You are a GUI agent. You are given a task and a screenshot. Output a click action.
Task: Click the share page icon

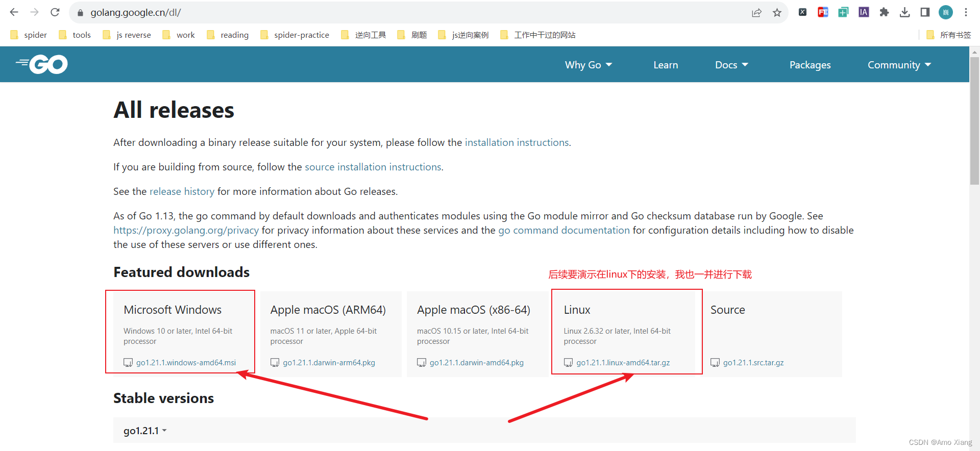(756, 13)
